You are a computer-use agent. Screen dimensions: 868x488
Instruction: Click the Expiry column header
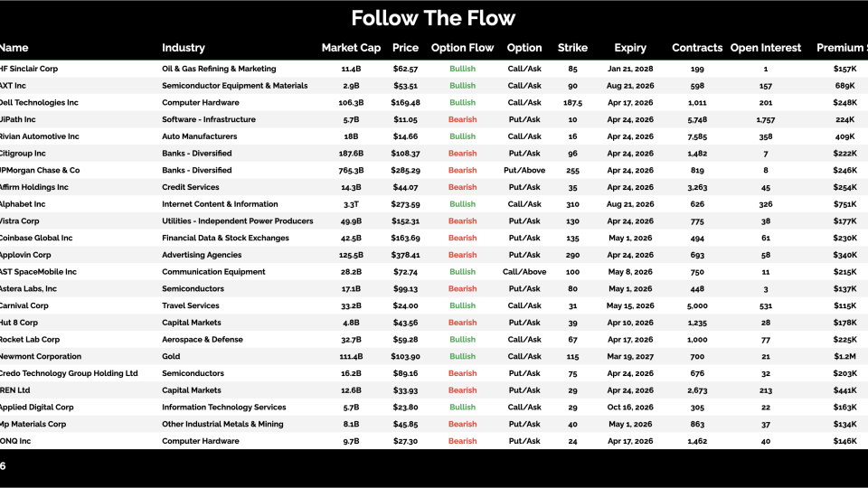[x=630, y=48]
